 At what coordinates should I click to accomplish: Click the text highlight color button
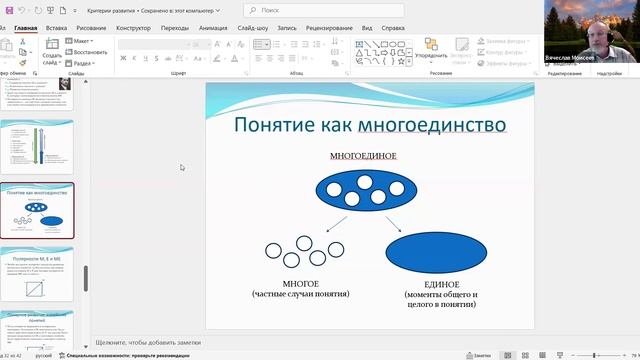pos(217,59)
